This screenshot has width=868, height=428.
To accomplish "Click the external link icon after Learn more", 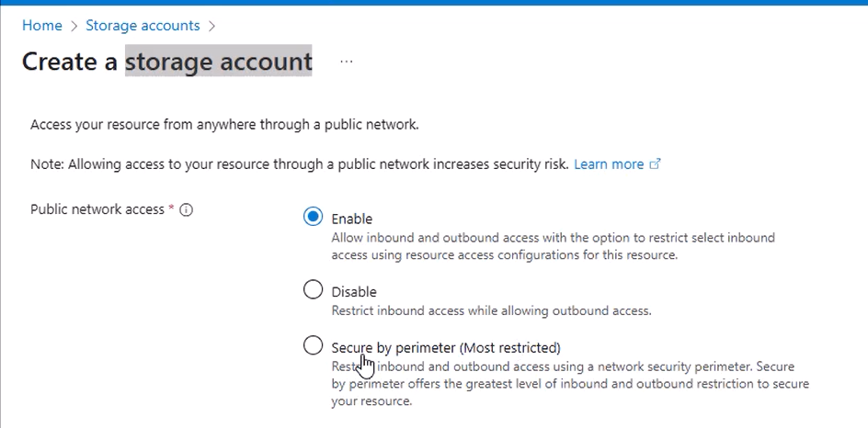I will coord(655,164).
